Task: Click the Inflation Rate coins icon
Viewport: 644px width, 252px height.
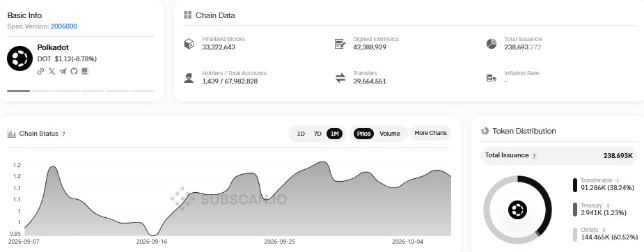Action: 492,78
